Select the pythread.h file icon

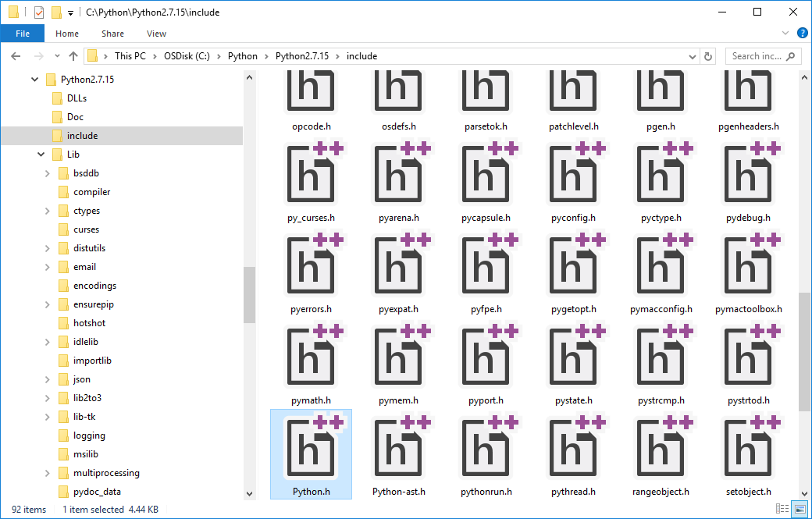(x=573, y=448)
